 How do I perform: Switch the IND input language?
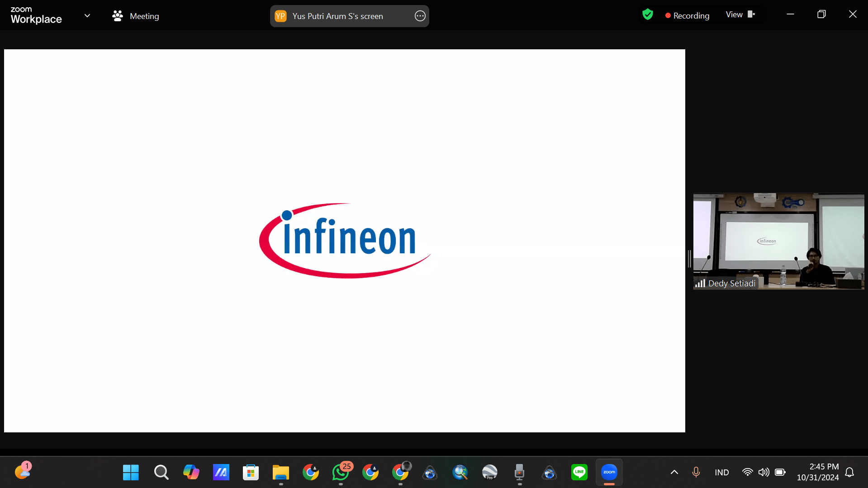pyautogui.click(x=721, y=472)
